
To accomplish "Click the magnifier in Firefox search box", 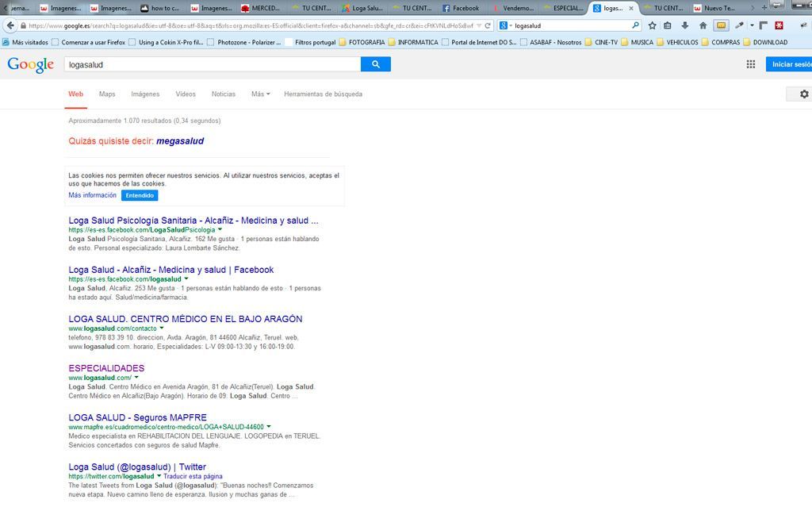I will coord(635,25).
